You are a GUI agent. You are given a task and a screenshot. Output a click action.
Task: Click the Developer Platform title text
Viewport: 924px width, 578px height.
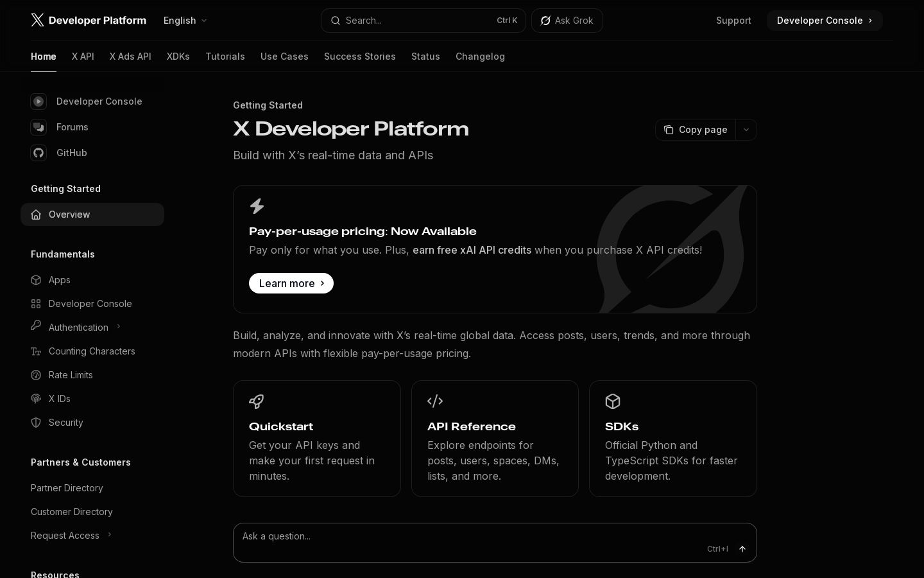click(98, 21)
